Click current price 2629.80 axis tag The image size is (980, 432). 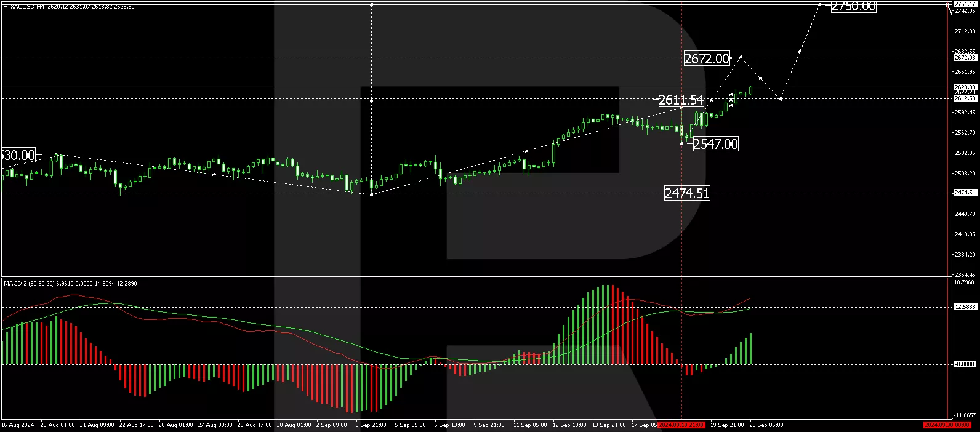pos(965,87)
